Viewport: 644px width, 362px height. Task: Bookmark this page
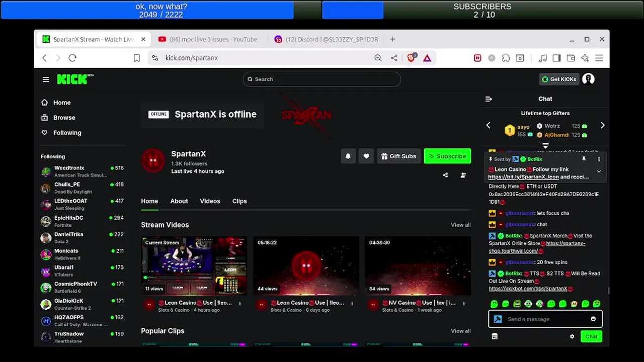coord(136,58)
